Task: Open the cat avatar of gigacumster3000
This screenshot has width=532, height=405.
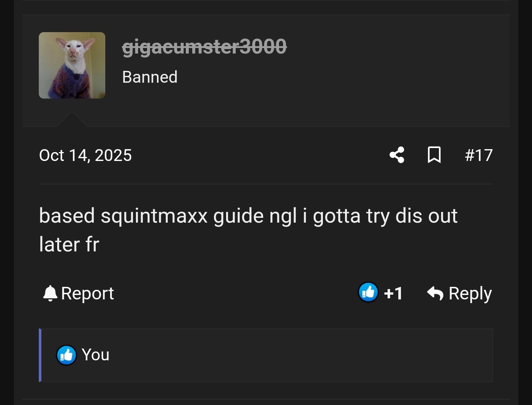Action: point(72,65)
